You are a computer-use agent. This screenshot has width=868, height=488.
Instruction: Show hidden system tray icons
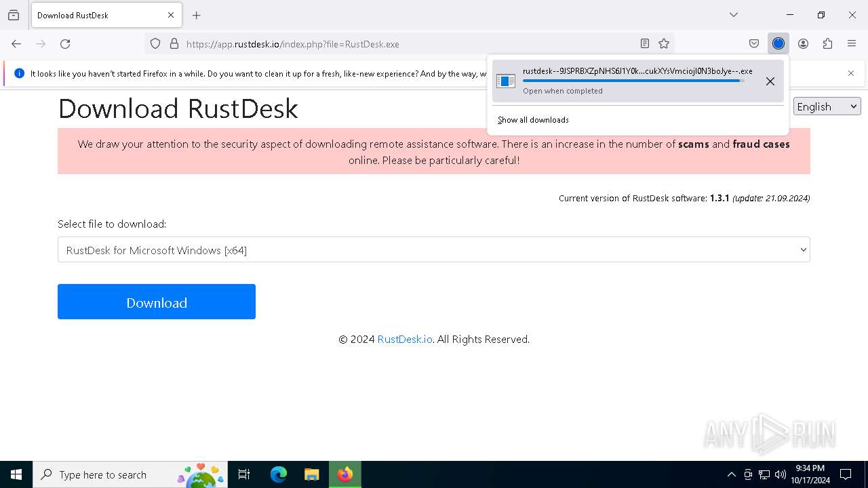(x=731, y=474)
